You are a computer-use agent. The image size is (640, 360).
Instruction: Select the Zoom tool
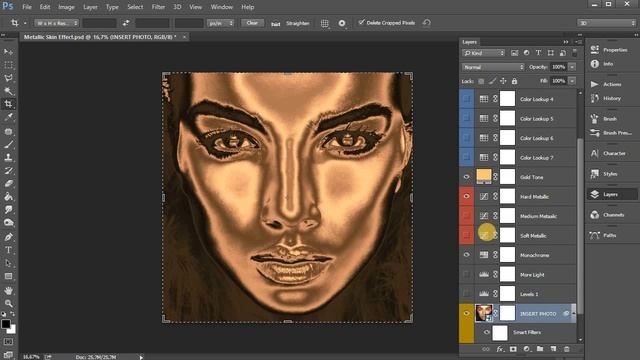pyautogui.click(x=8, y=303)
